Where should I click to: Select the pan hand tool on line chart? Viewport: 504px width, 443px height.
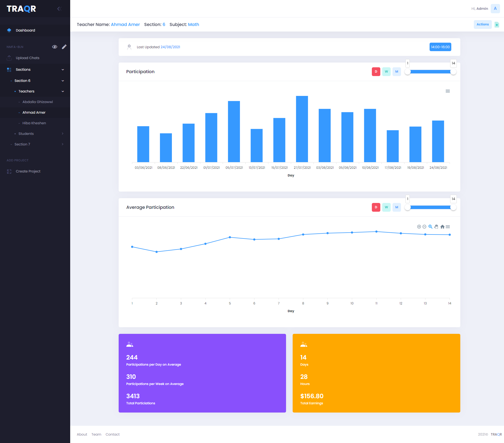coord(436,227)
